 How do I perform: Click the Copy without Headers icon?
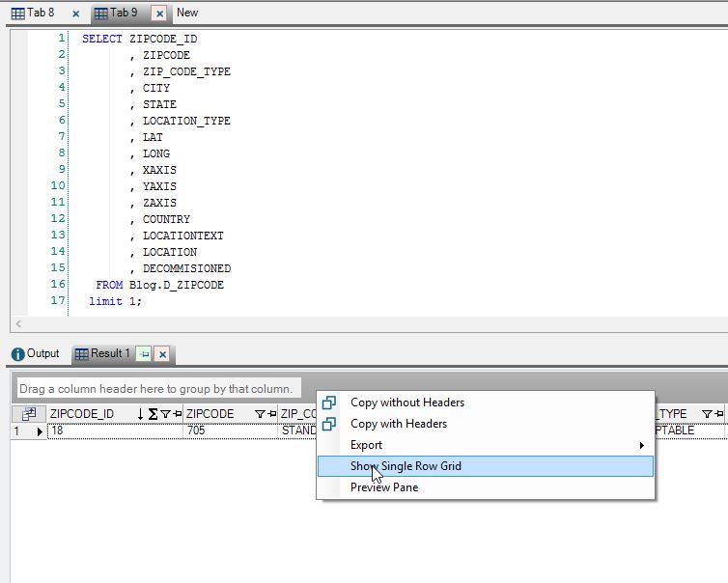pyautogui.click(x=328, y=403)
